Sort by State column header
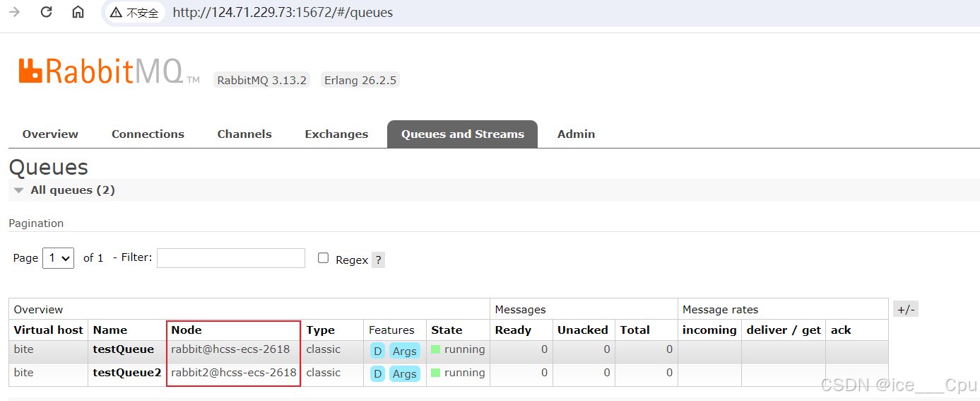This screenshot has height=401, width=980. [x=447, y=330]
